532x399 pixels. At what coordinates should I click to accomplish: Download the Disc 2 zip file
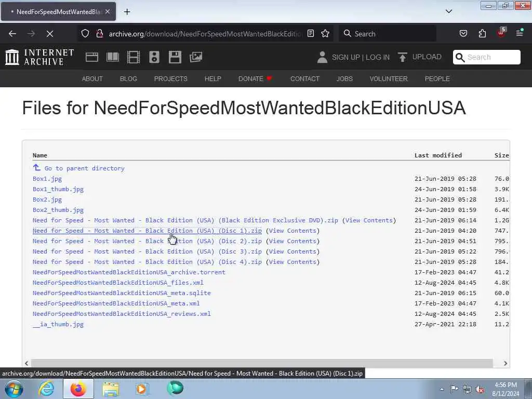[147, 241]
